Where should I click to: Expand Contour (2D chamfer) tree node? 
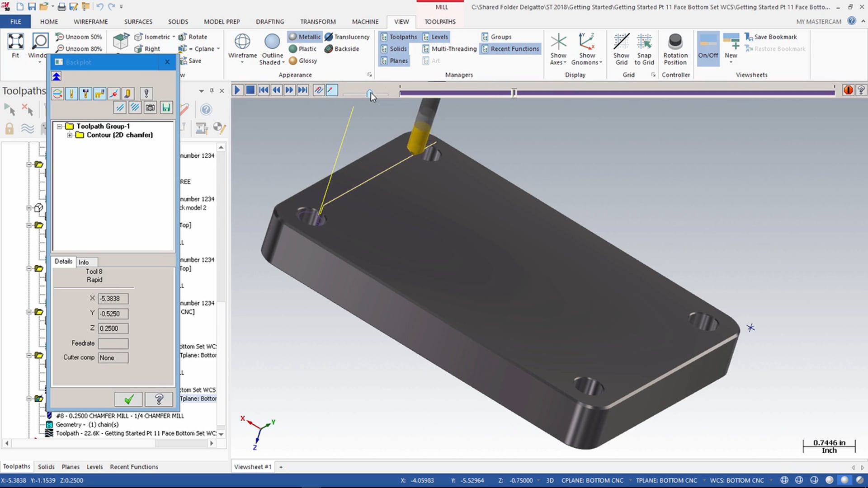point(70,135)
